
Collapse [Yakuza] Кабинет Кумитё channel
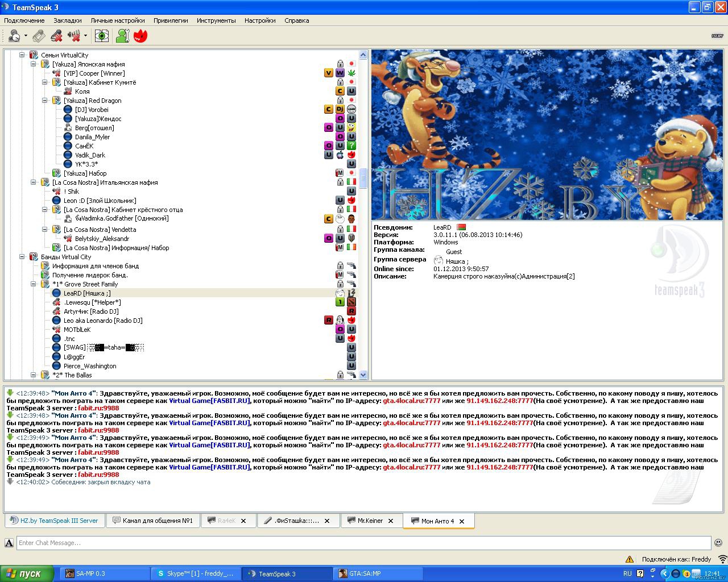45,82
